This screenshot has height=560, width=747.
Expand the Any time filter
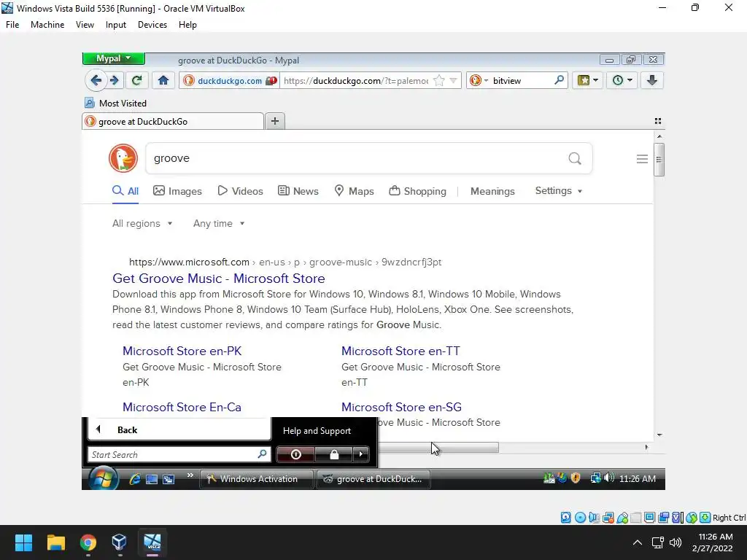click(219, 223)
